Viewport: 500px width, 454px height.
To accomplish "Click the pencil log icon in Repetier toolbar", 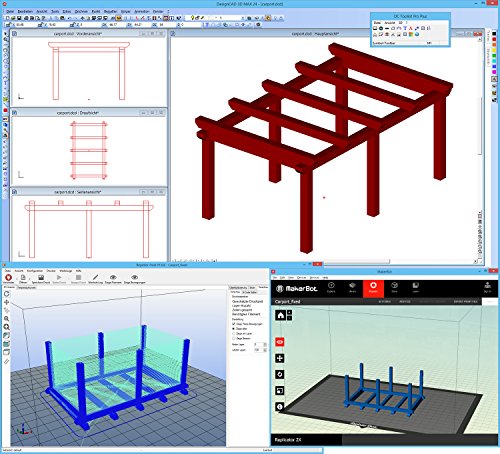I will click(x=95, y=277).
